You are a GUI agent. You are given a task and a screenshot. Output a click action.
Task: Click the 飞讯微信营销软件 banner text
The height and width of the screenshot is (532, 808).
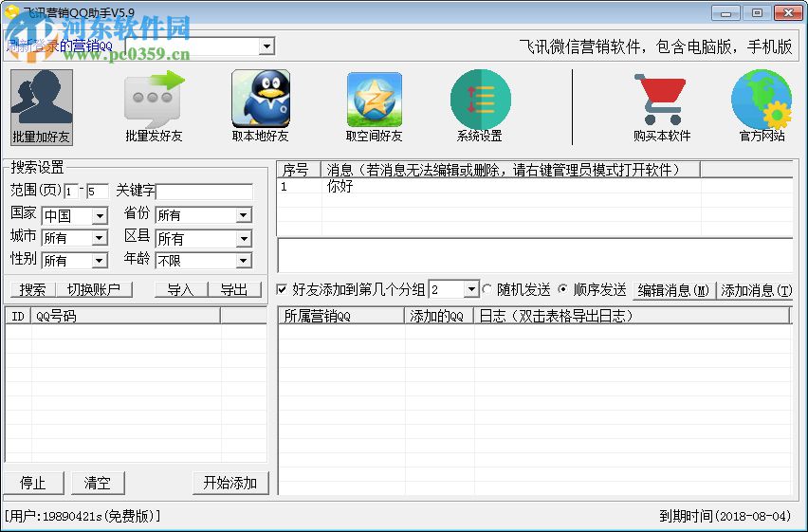655,46
